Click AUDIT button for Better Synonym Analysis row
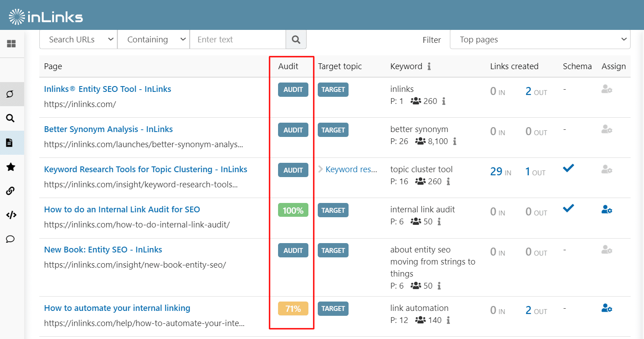 tap(293, 130)
